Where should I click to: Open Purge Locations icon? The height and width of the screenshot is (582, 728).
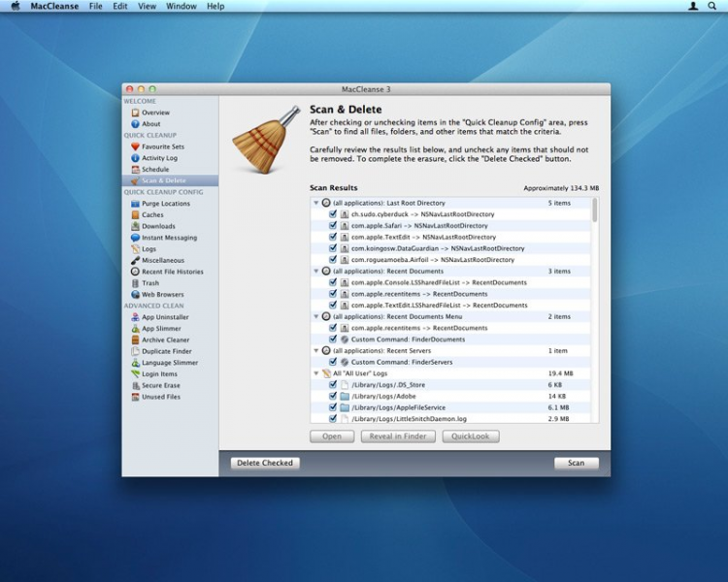coord(135,204)
